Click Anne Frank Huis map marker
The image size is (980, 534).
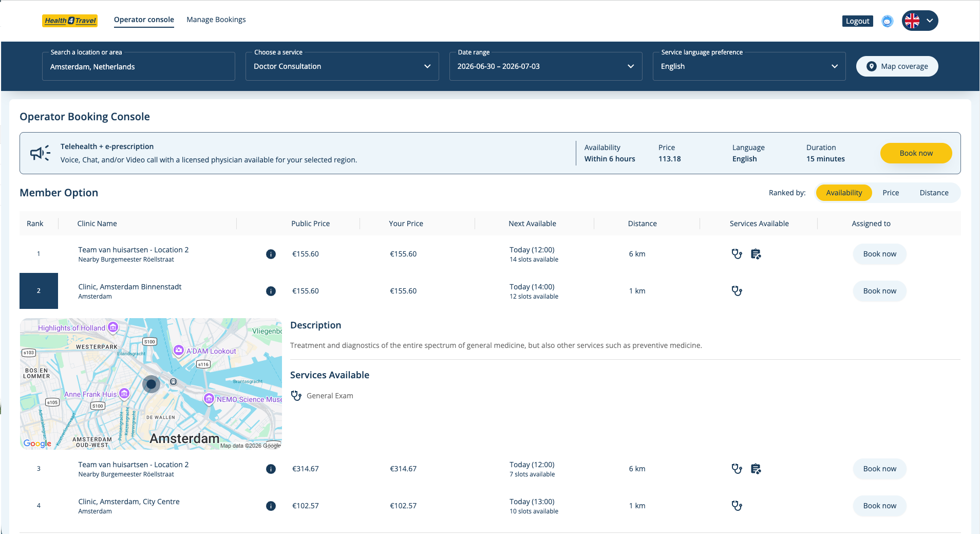(x=124, y=394)
